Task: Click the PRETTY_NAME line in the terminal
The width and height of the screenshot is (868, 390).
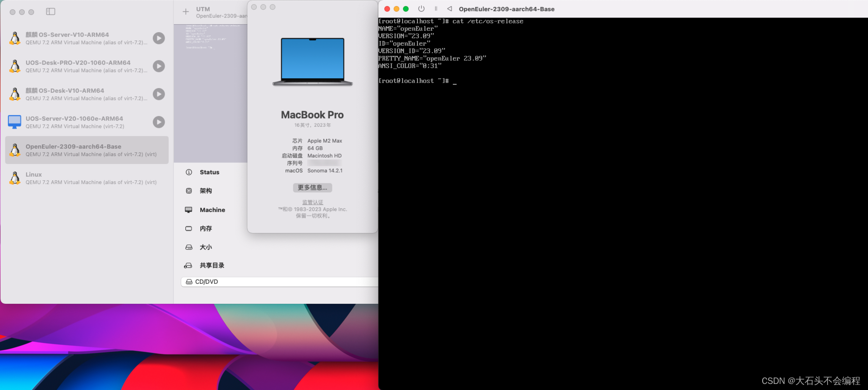Action: [x=432, y=58]
